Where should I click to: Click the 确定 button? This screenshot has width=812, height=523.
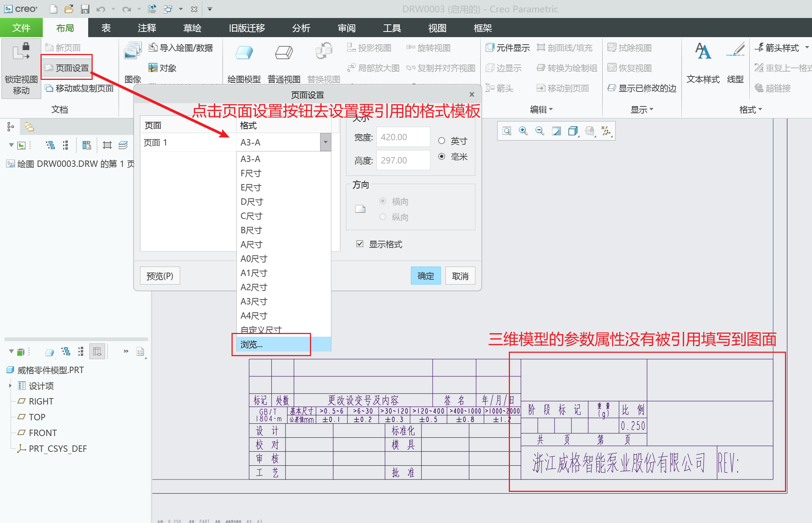click(x=426, y=276)
